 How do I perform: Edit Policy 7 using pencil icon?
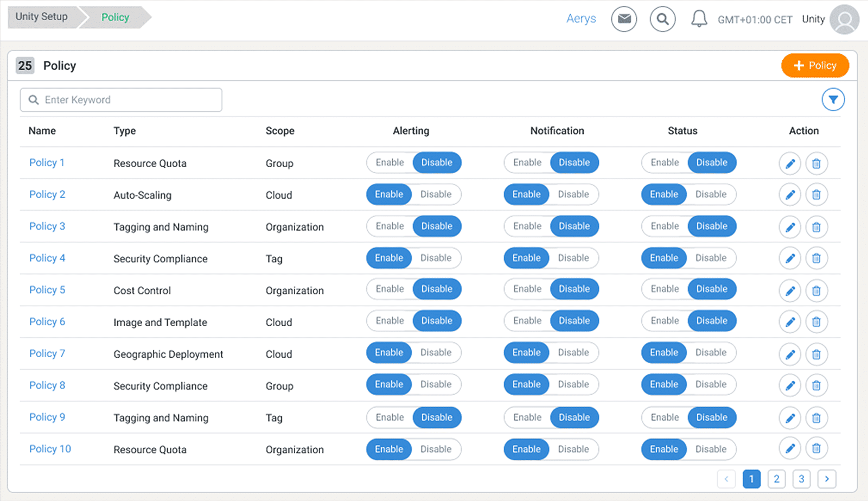[790, 354]
